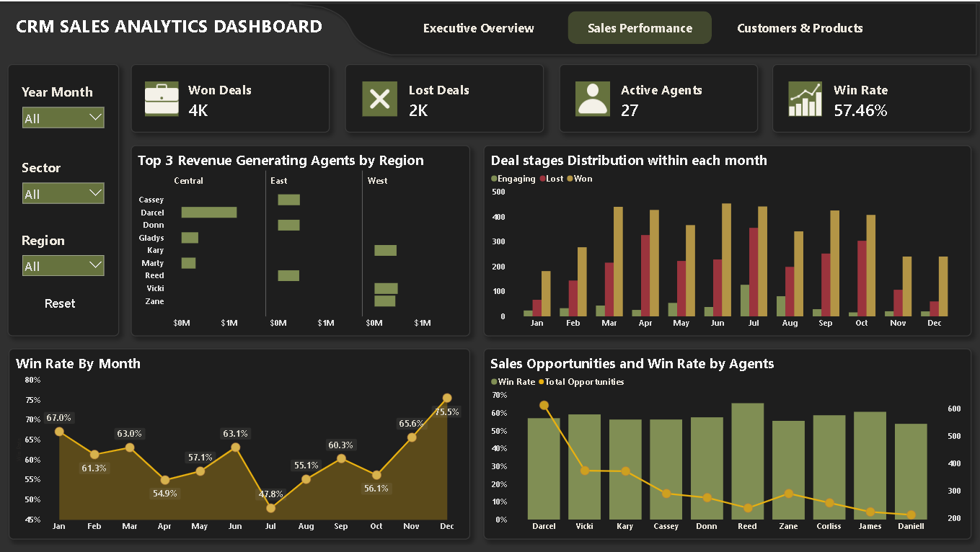Screen dimensions: 980x552
Task: Click the 47.8% July data point
Action: 271,508
